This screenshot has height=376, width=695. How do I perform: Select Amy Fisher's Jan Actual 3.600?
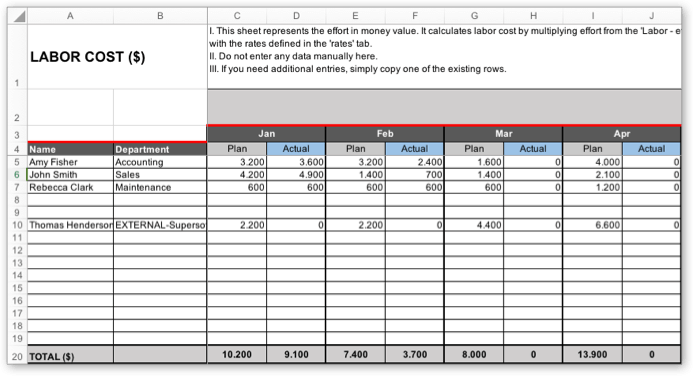click(296, 162)
